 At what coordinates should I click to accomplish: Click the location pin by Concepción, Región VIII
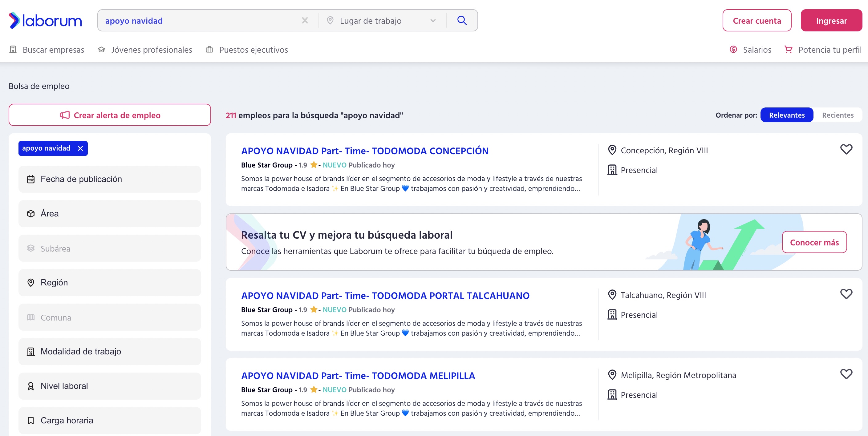(x=612, y=150)
